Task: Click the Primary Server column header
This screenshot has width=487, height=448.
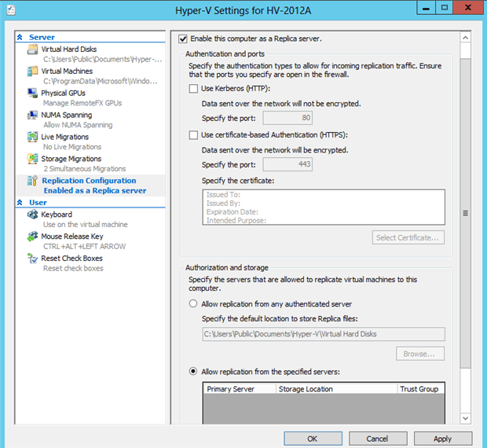Action: (240, 389)
